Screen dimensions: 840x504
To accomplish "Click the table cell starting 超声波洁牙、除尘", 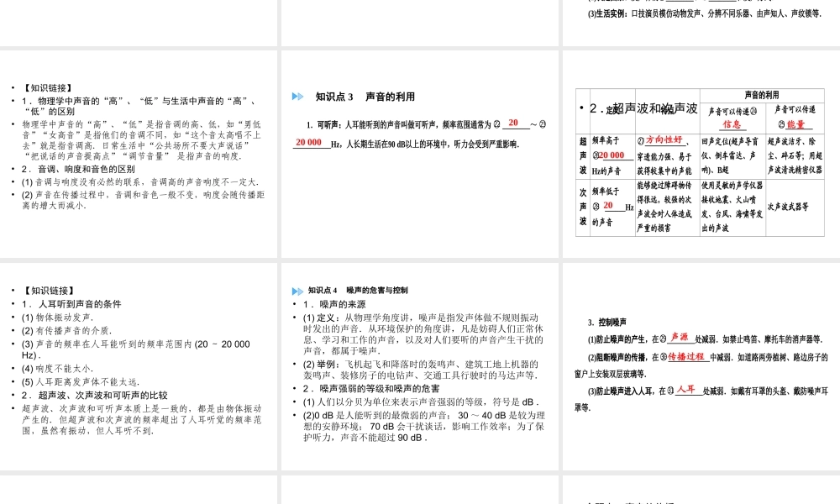I will (795, 155).
